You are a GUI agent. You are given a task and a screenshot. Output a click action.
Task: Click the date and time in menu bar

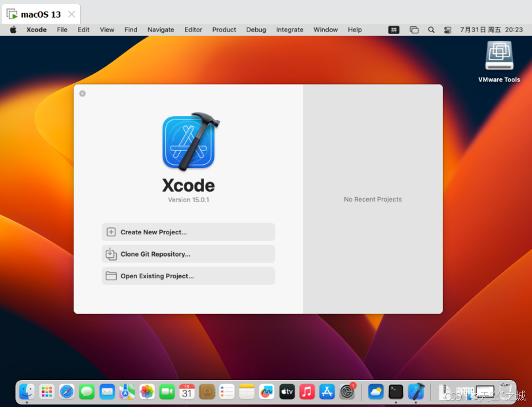(491, 30)
